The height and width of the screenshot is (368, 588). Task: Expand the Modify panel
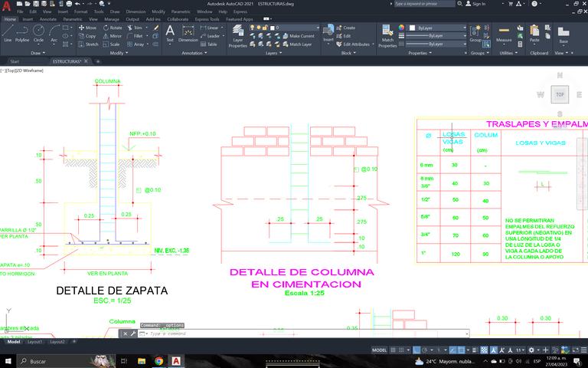click(x=119, y=53)
